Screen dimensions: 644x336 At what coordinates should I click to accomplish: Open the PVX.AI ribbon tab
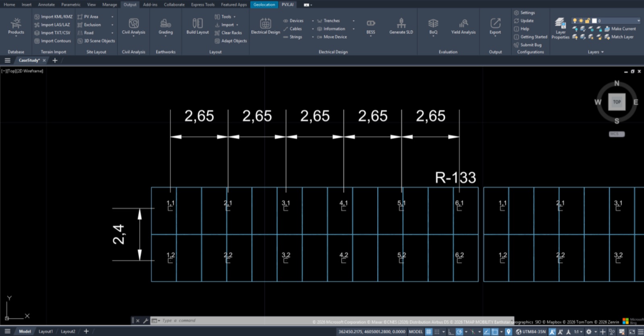point(287,4)
